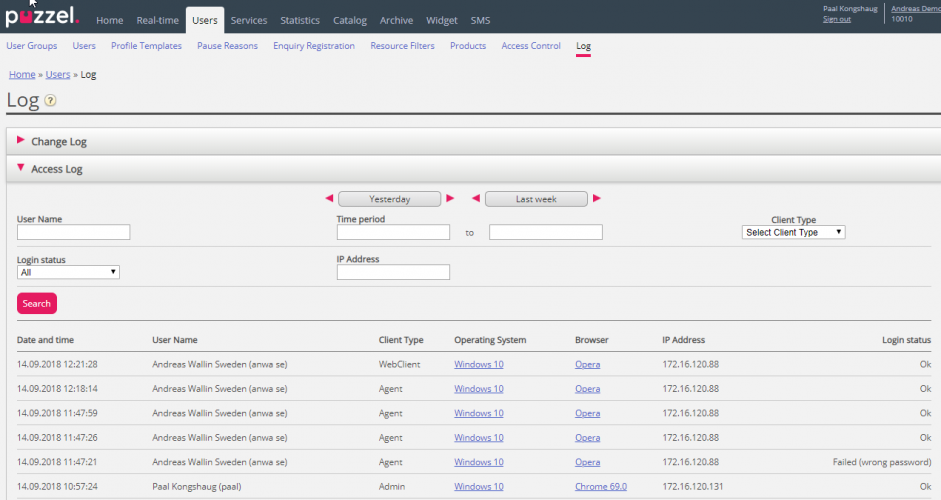The width and height of the screenshot is (941, 500).
Task: Open the Login status dropdown
Action: click(68, 271)
